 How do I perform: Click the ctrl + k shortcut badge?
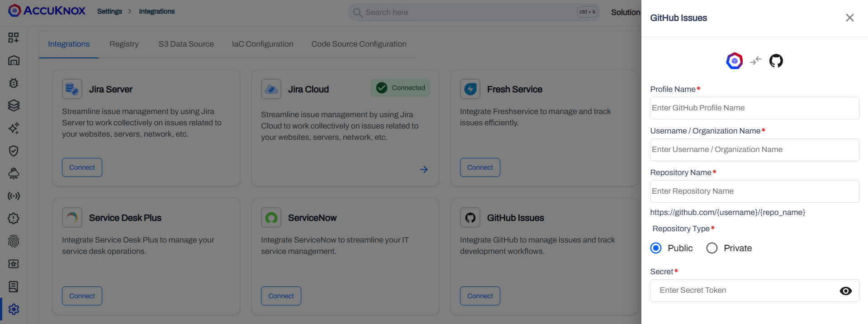(588, 12)
